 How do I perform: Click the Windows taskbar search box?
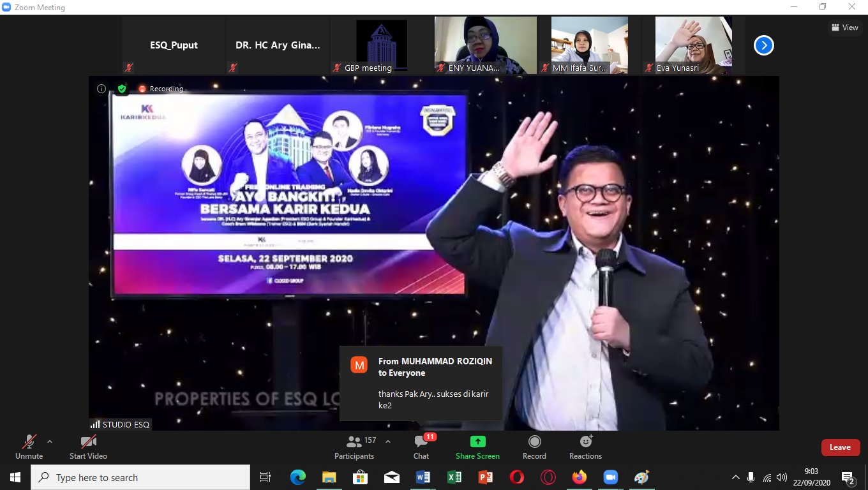pos(140,477)
